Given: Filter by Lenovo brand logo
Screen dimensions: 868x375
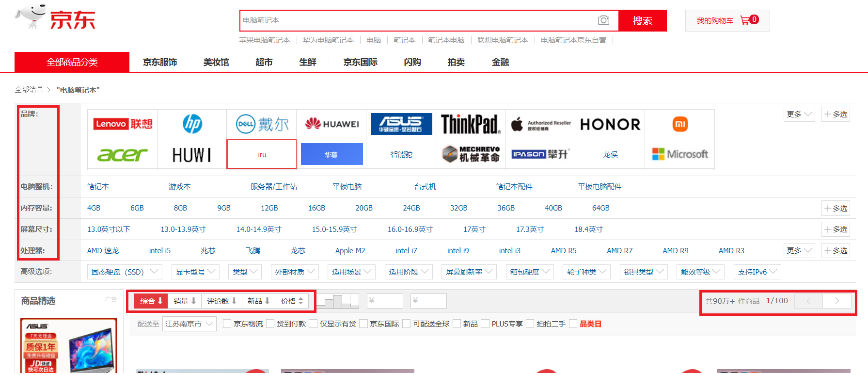Looking at the screenshot, I should pos(123,124).
